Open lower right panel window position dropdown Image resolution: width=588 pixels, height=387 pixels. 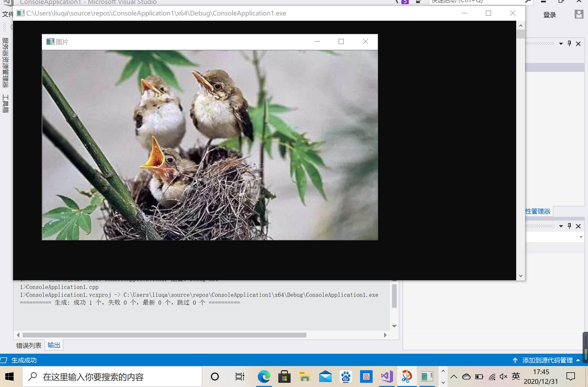[561, 226]
